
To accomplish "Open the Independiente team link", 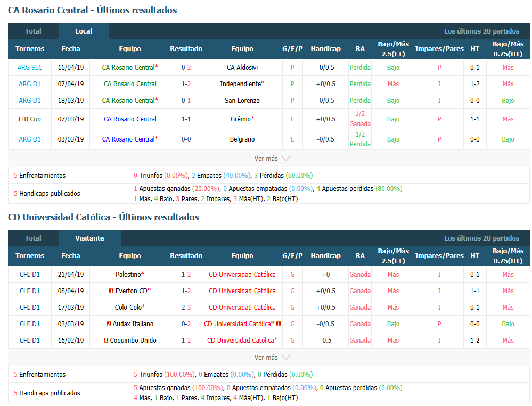I will pos(241,84).
